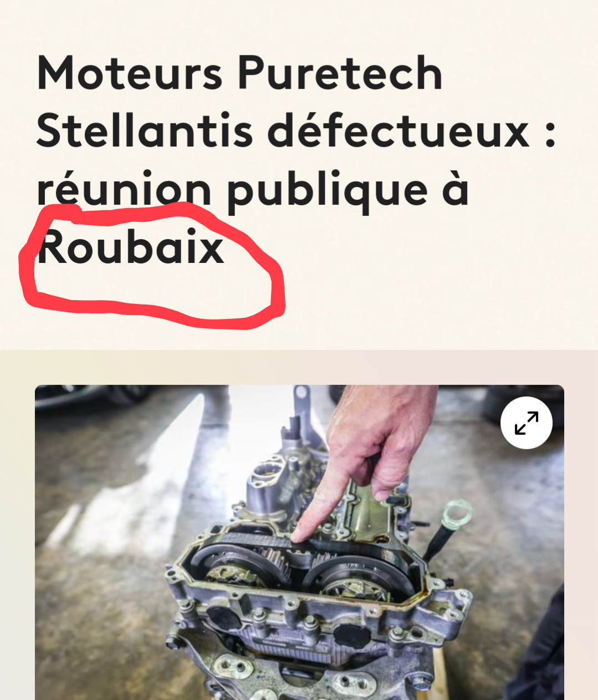
Task: Expand the engine photo to fullscreen
Action: pos(526,423)
